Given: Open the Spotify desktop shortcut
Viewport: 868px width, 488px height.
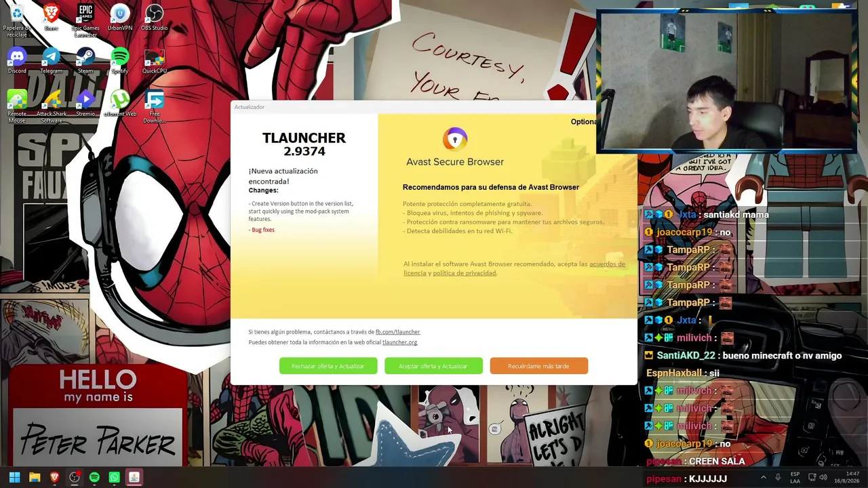Looking at the screenshot, I should tap(120, 61).
